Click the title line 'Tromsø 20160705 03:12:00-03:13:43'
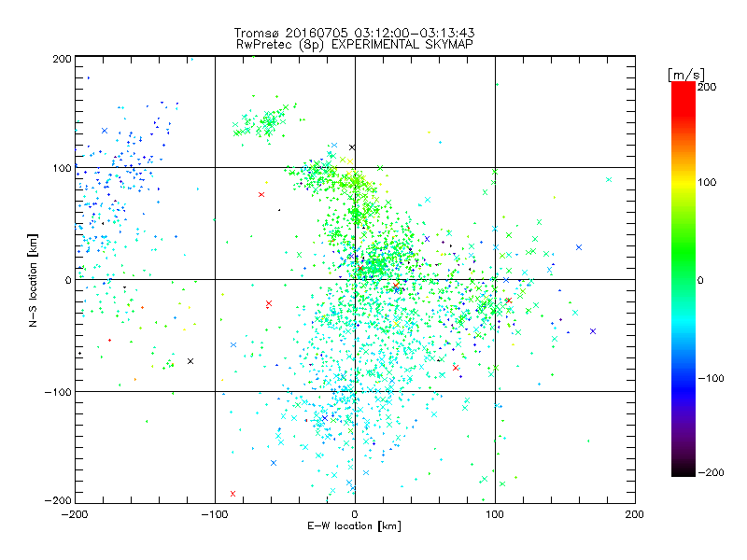Screen dimensions: 747x560 [x=354, y=33]
